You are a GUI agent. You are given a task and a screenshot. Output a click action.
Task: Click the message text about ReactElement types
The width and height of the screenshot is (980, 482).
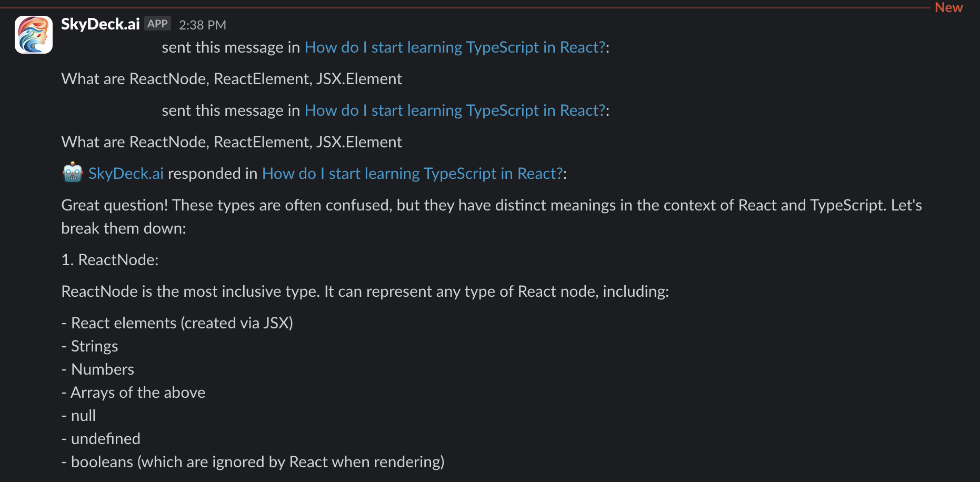(231, 78)
